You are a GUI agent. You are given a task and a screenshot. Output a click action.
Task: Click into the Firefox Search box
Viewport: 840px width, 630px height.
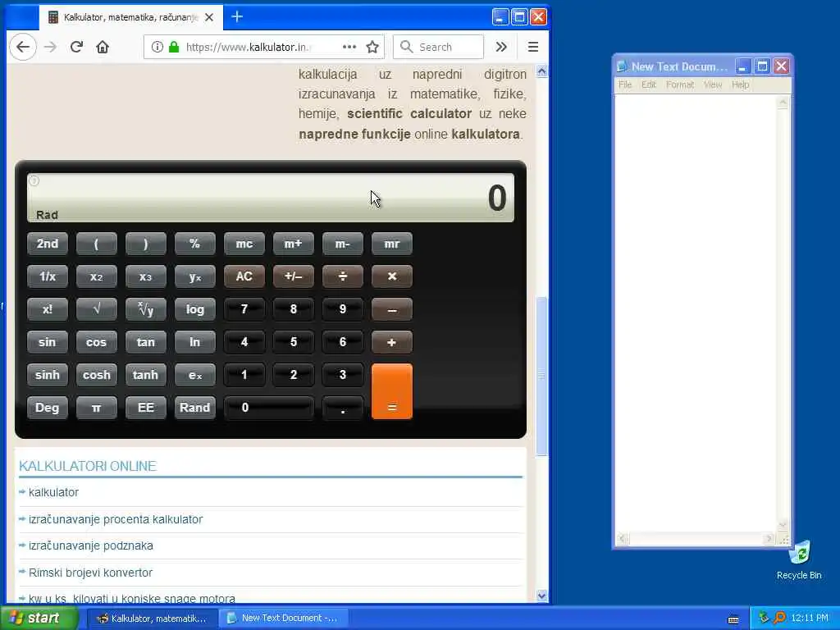pyautogui.click(x=438, y=47)
